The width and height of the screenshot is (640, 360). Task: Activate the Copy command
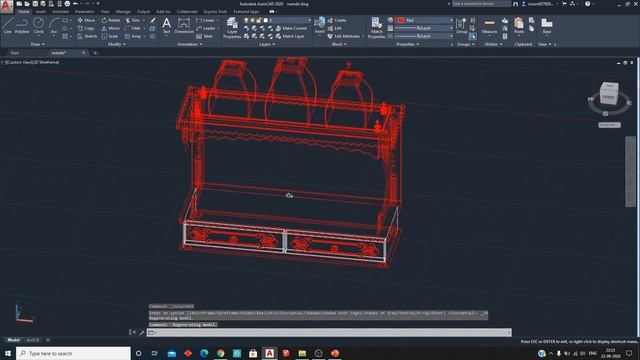(x=86, y=28)
